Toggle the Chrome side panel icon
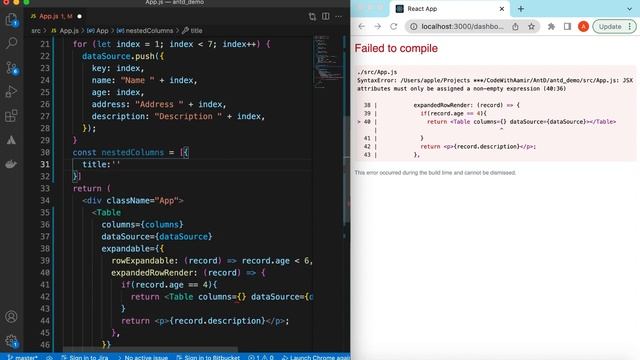 [567, 27]
